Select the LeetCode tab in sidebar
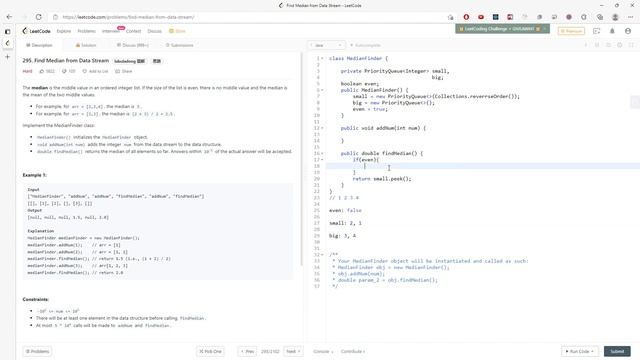Image resolution: width=640 pixels, height=360 pixels. [x=7, y=43]
